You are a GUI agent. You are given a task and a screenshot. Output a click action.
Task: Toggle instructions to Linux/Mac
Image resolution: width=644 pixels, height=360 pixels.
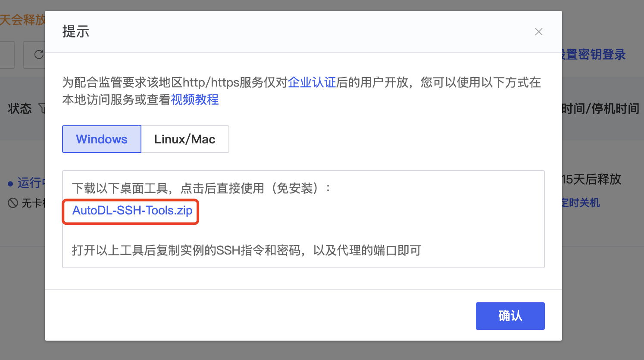point(185,139)
